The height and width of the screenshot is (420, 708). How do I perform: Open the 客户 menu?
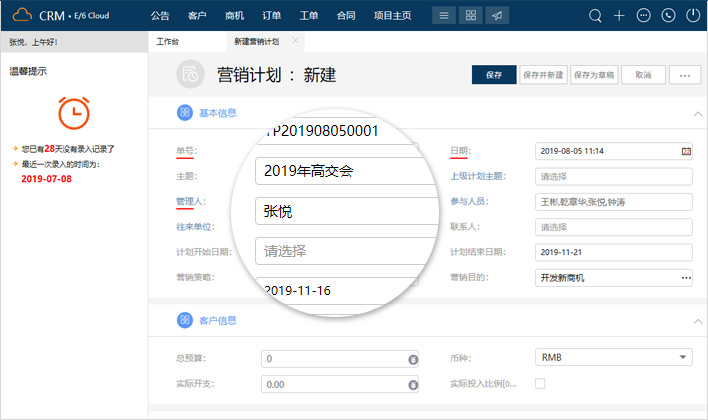coord(197,16)
